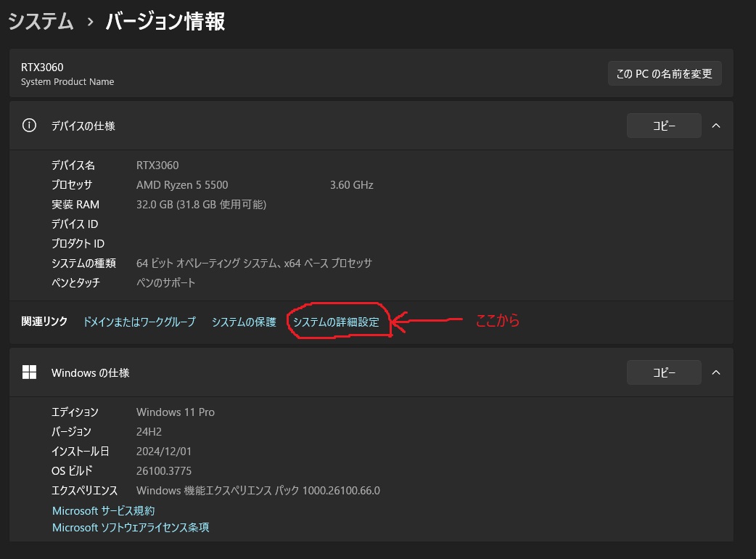Open システムの詳細設定 link
The width and height of the screenshot is (756, 559).
click(x=336, y=322)
